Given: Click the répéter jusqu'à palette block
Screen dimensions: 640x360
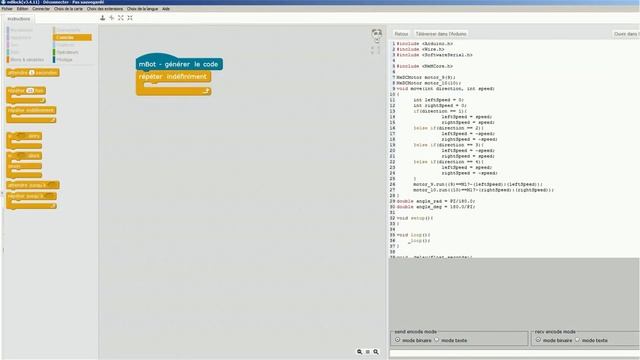Looking at the screenshot, I should click(31, 200).
